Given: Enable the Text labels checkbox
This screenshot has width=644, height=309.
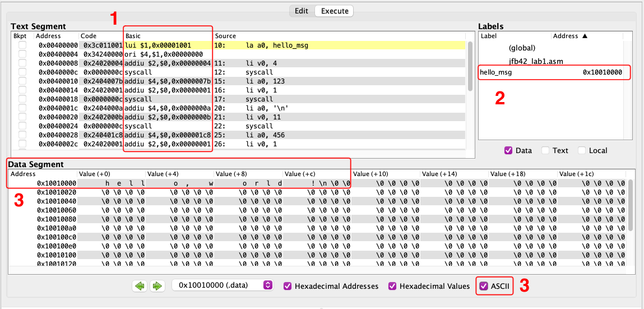Looking at the screenshot, I should point(545,150).
